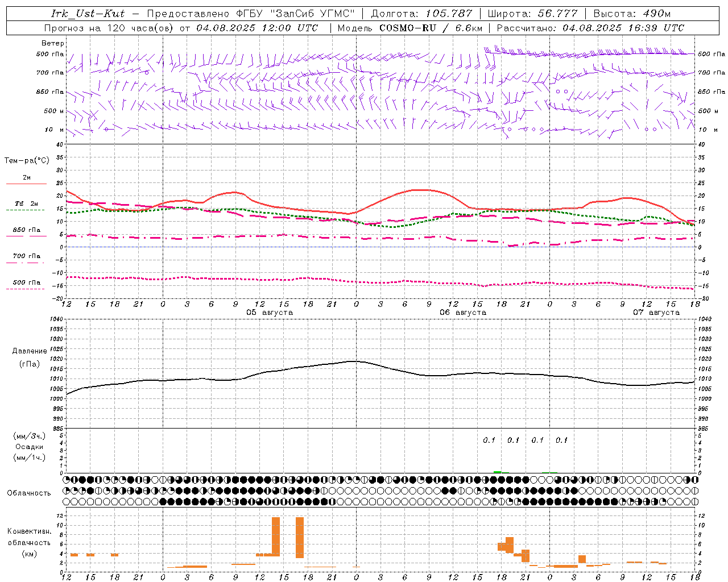This screenshot has width=728, height=582.
Task: Click the longitude value Долгота: 105.787
Action: [422, 14]
